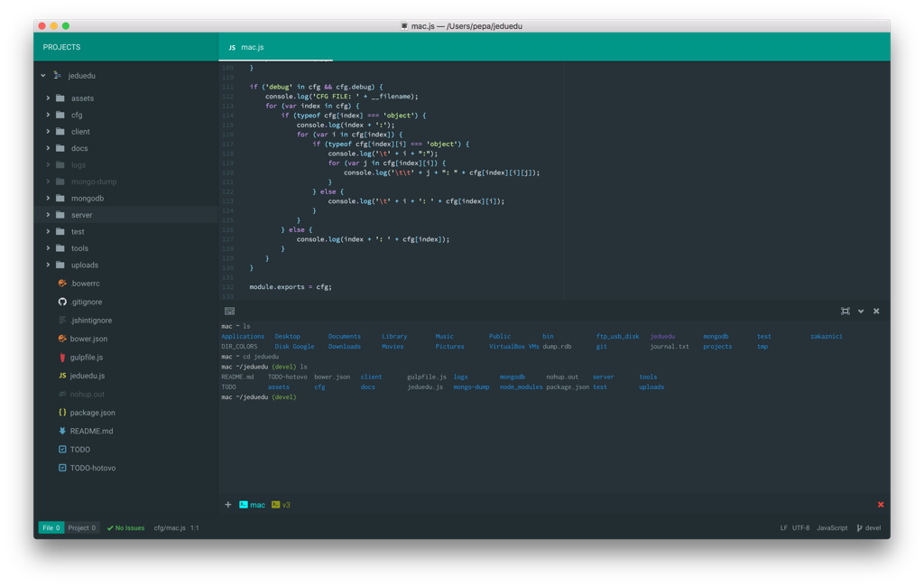Collapse the jeduedu project folder
924x587 pixels.
pyautogui.click(x=42, y=75)
